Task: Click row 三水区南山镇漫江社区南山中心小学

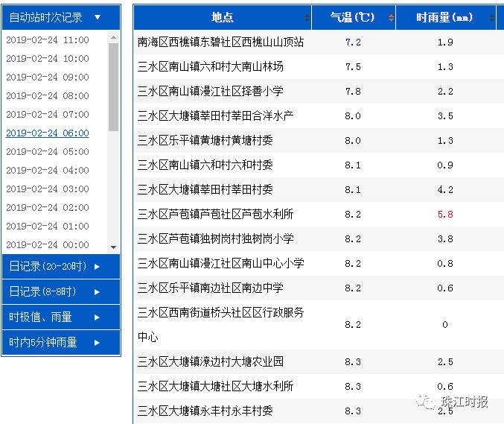Action: coord(319,264)
